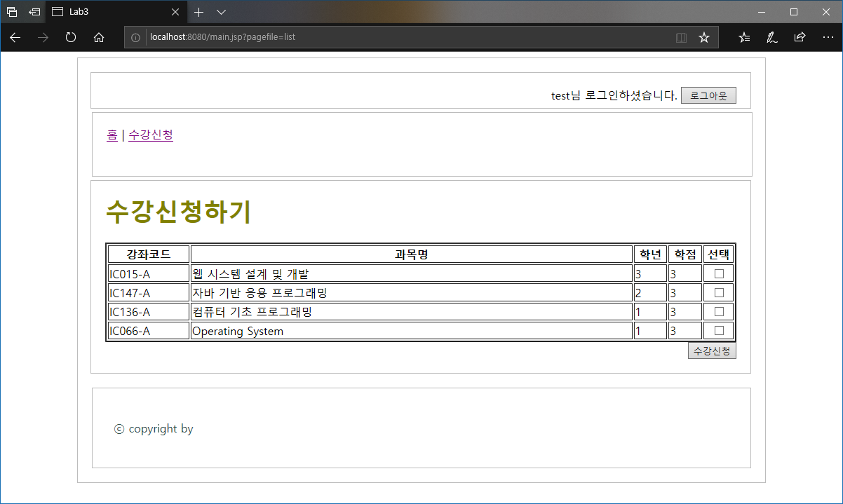Viewport: 843px width, 504px height.
Task: Select the IC147-A course checkbox
Action: tap(719, 292)
